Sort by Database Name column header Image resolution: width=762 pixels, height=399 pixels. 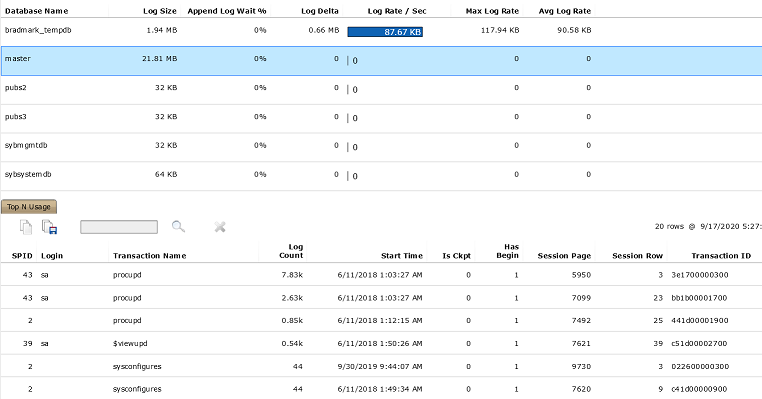coord(36,11)
